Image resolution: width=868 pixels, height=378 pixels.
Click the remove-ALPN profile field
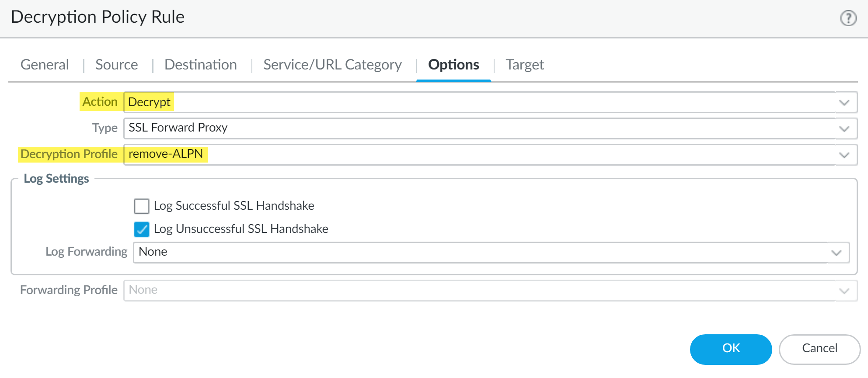(479, 154)
